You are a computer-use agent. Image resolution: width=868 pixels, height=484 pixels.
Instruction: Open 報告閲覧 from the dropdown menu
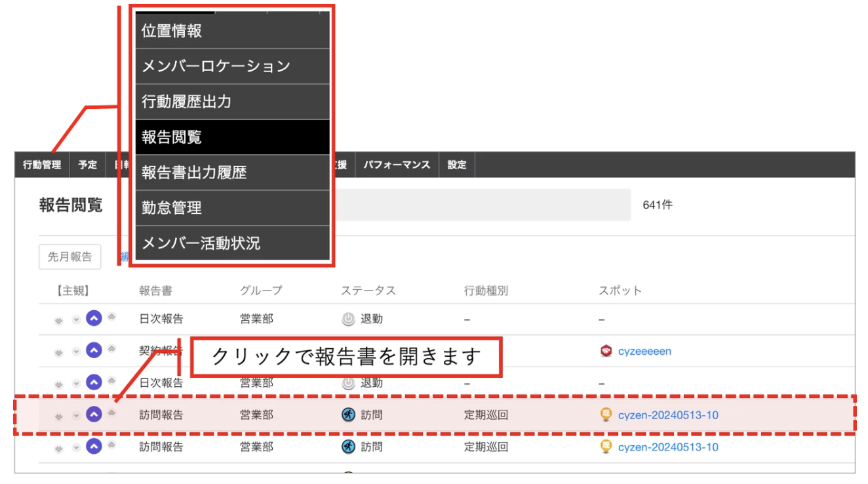coord(232,137)
